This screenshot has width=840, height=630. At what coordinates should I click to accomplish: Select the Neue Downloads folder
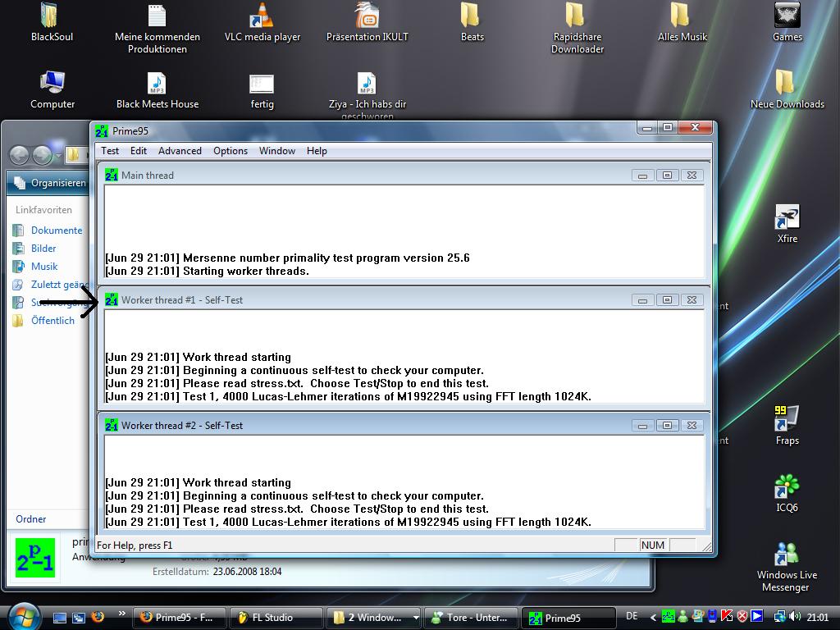tap(787, 90)
